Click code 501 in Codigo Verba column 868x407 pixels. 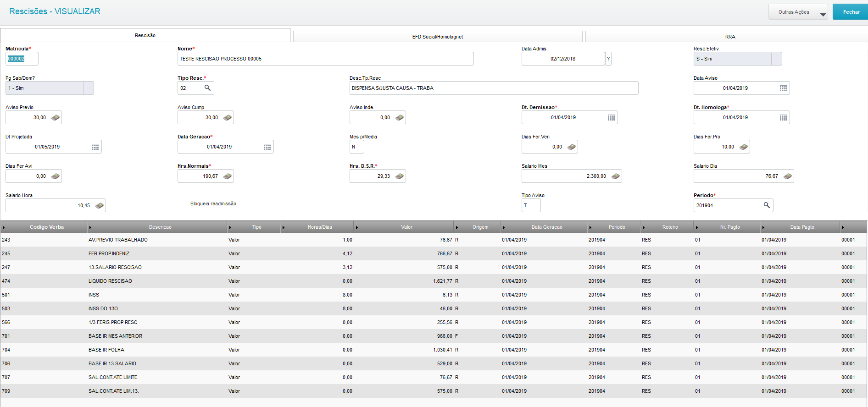click(6, 295)
